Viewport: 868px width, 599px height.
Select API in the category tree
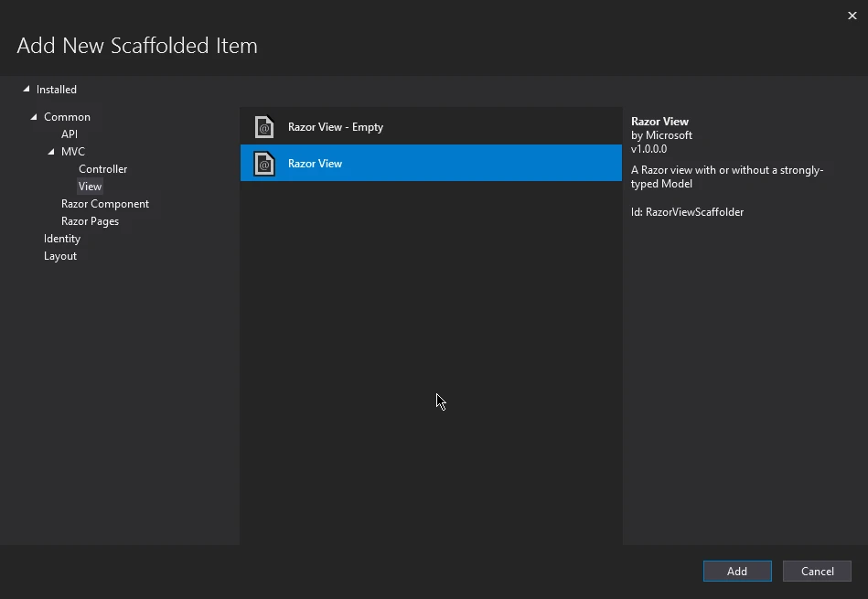click(x=70, y=134)
